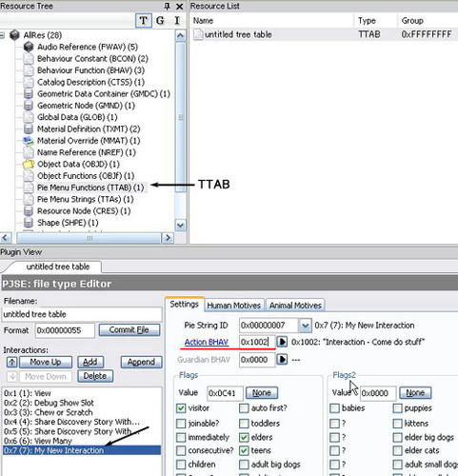Click the Commit File button

pyautogui.click(x=129, y=330)
